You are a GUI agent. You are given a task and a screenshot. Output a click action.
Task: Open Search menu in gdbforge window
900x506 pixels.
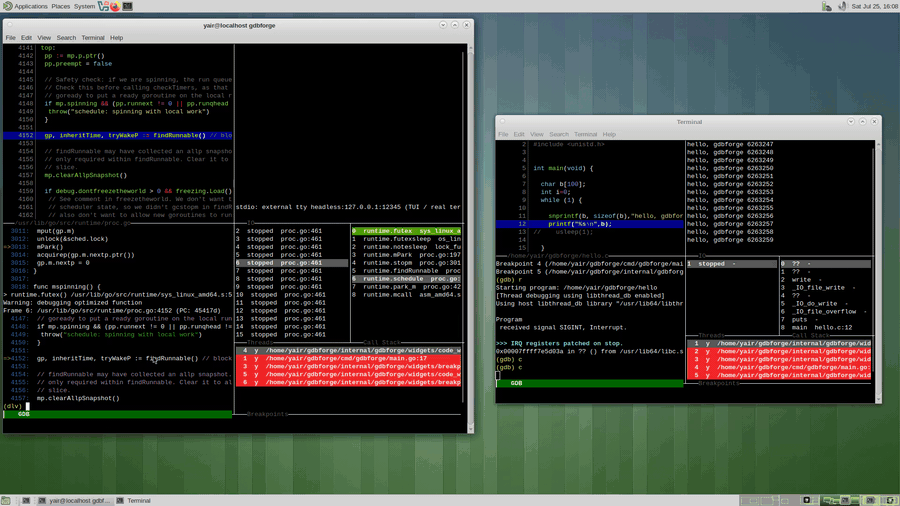point(66,38)
